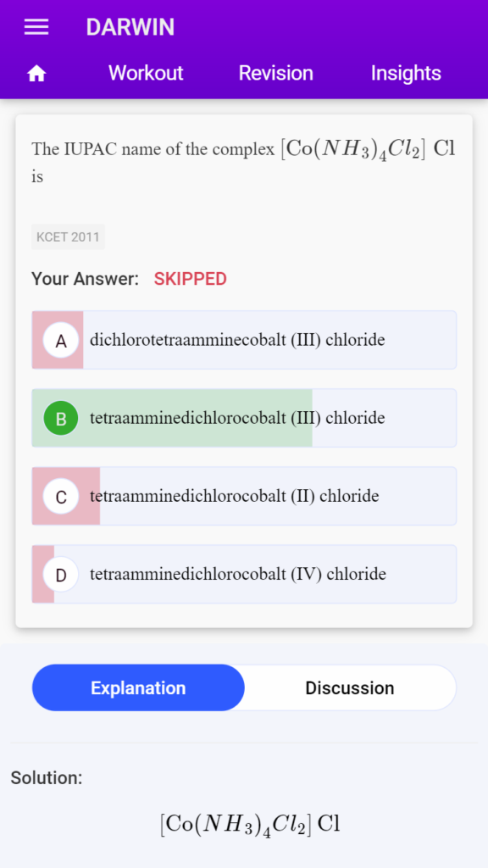The image size is (488, 868).
Task: Select option C circle badge
Action: (x=61, y=496)
